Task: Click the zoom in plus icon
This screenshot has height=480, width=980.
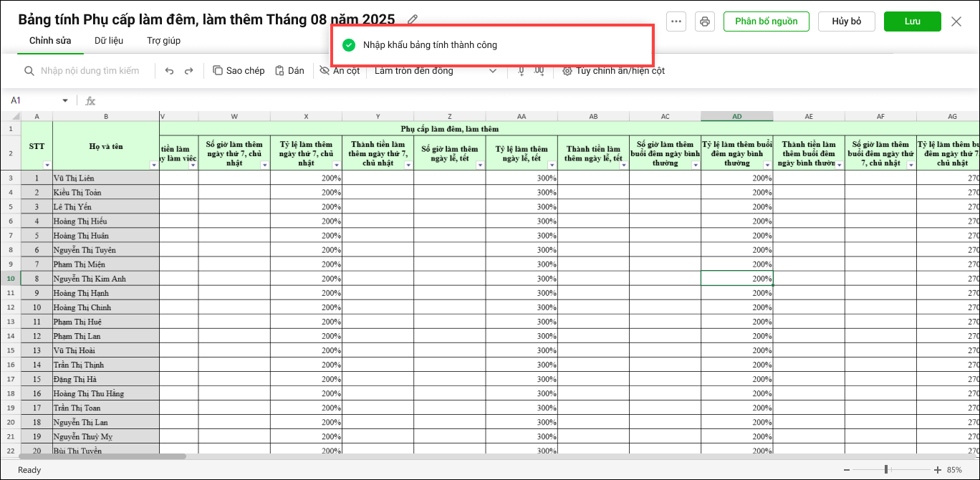Action: (x=937, y=470)
